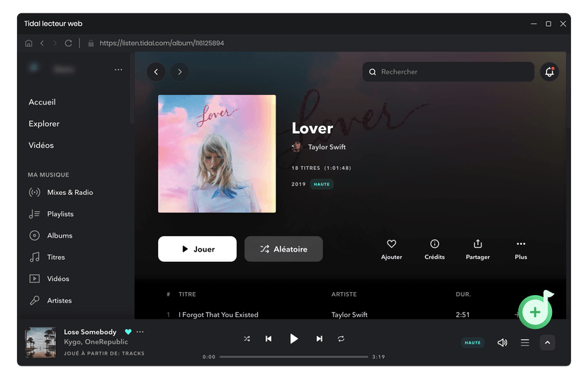
Task: Click the HAUTE quality badge in the player
Action: pos(473,343)
